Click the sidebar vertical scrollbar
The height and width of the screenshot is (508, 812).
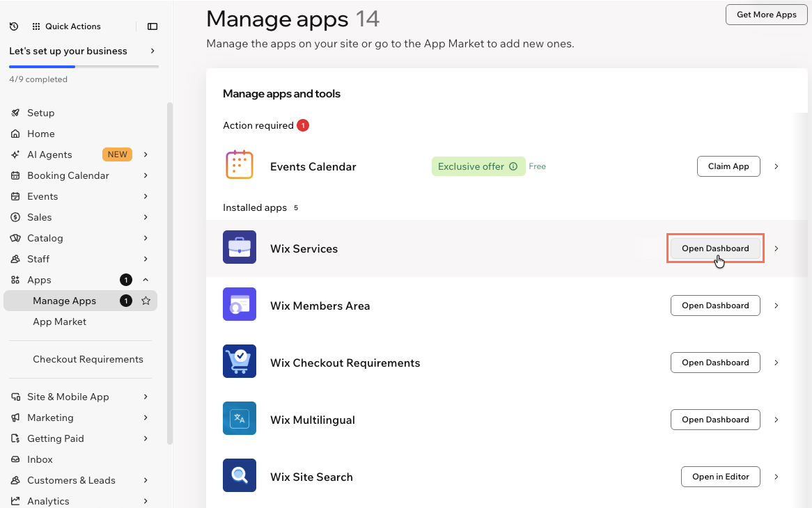(170, 273)
